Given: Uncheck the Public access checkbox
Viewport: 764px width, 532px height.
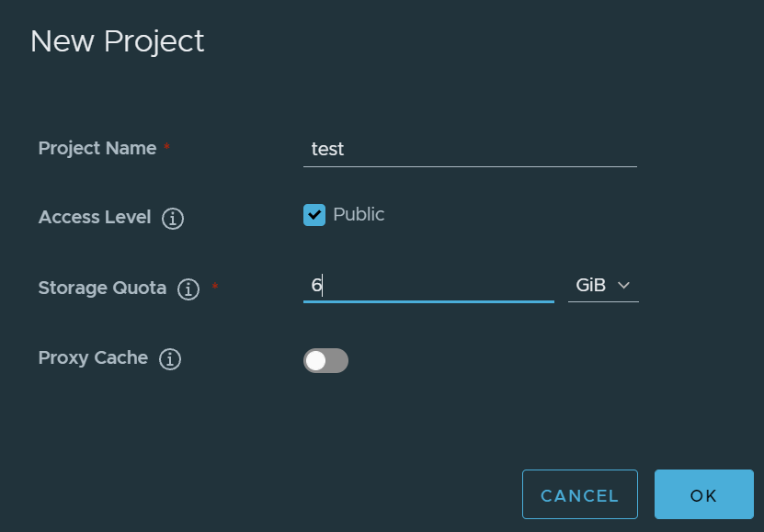Looking at the screenshot, I should (314, 215).
